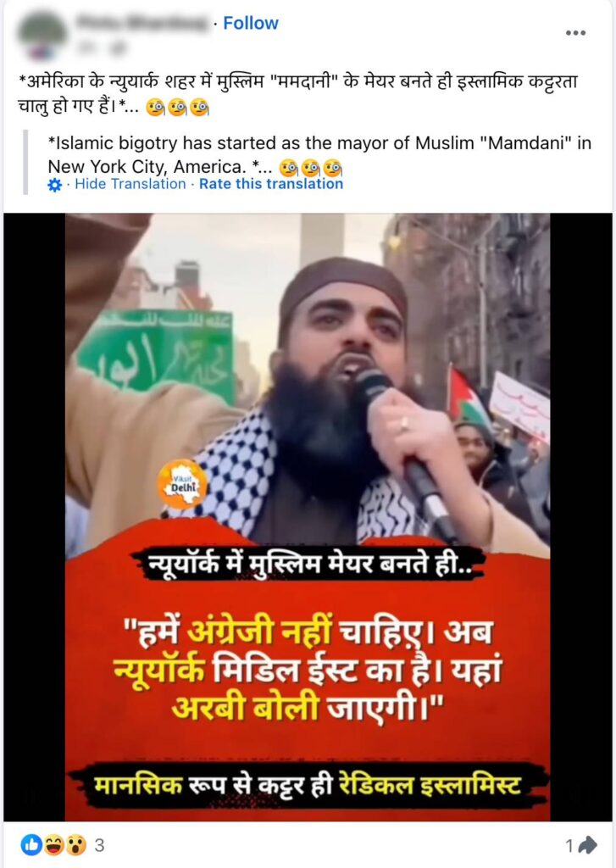616x868 pixels.
Task: Click the translation settings gear icon
Action: 55,185
